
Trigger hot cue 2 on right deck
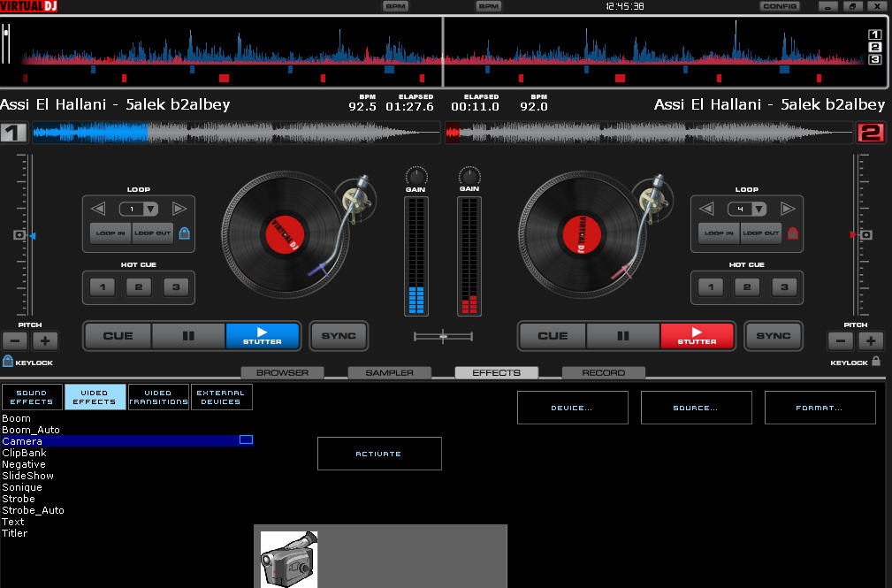coord(747,286)
